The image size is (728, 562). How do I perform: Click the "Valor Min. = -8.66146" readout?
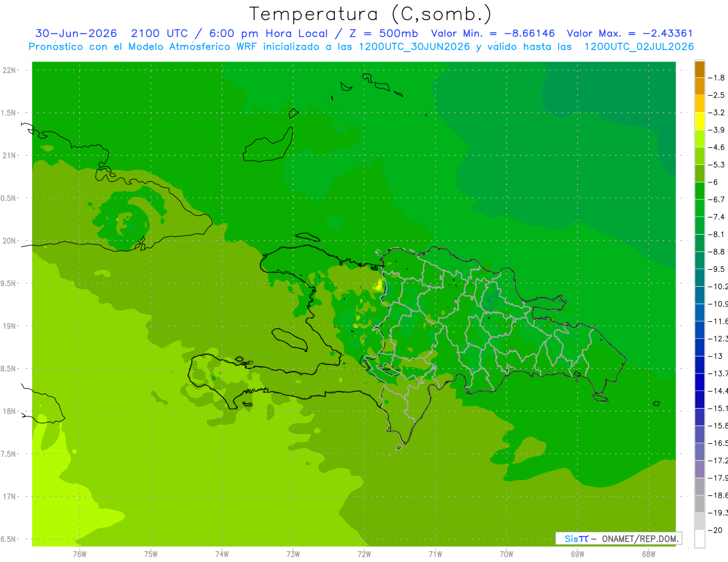(493, 33)
